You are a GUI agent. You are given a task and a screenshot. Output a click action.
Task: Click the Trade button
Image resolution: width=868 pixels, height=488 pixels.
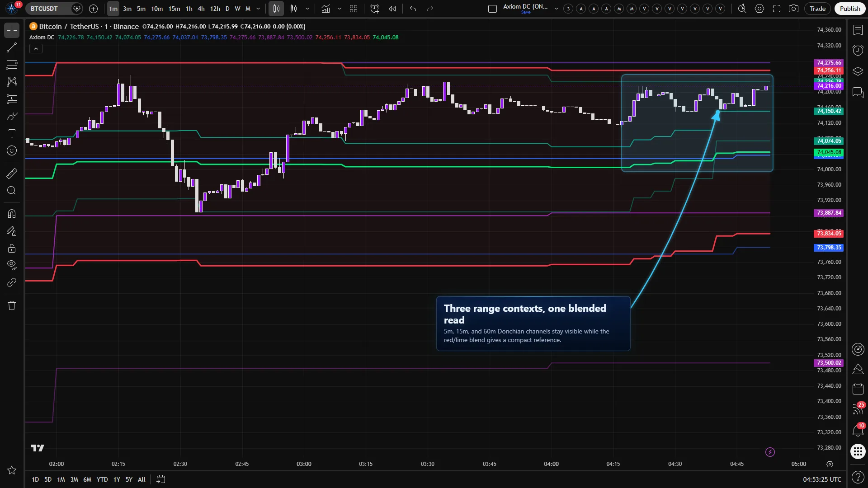pyautogui.click(x=817, y=9)
